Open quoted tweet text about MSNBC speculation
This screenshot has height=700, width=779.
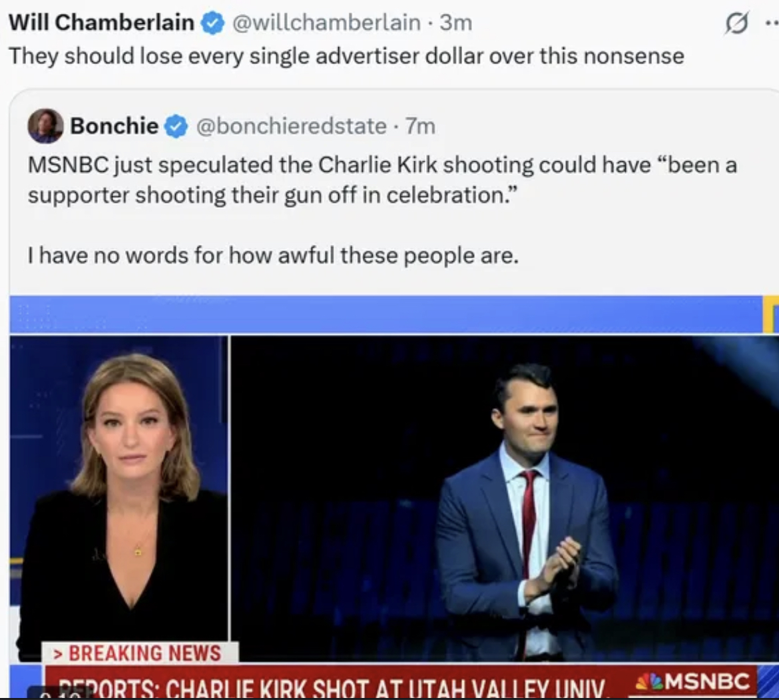click(x=382, y=180)
